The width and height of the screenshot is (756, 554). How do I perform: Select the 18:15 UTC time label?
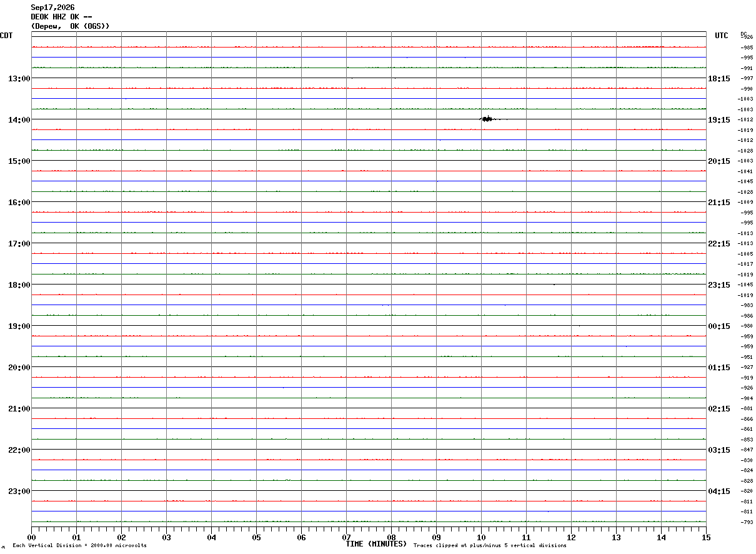pos(719,78)
